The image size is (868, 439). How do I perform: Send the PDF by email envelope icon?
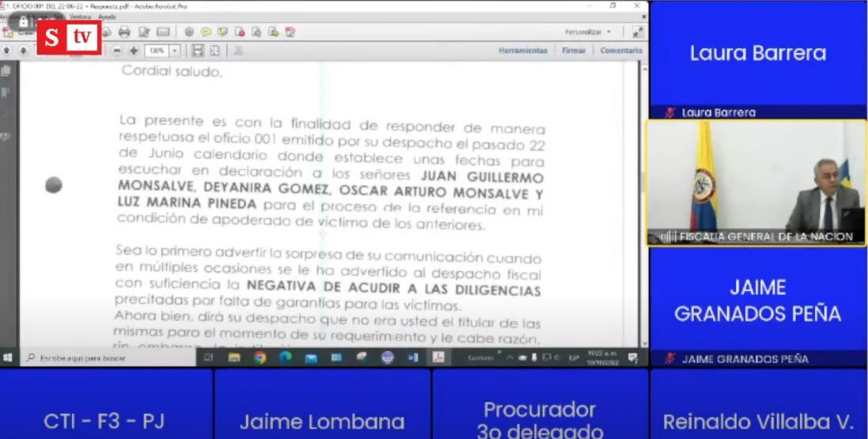point(163,32)
